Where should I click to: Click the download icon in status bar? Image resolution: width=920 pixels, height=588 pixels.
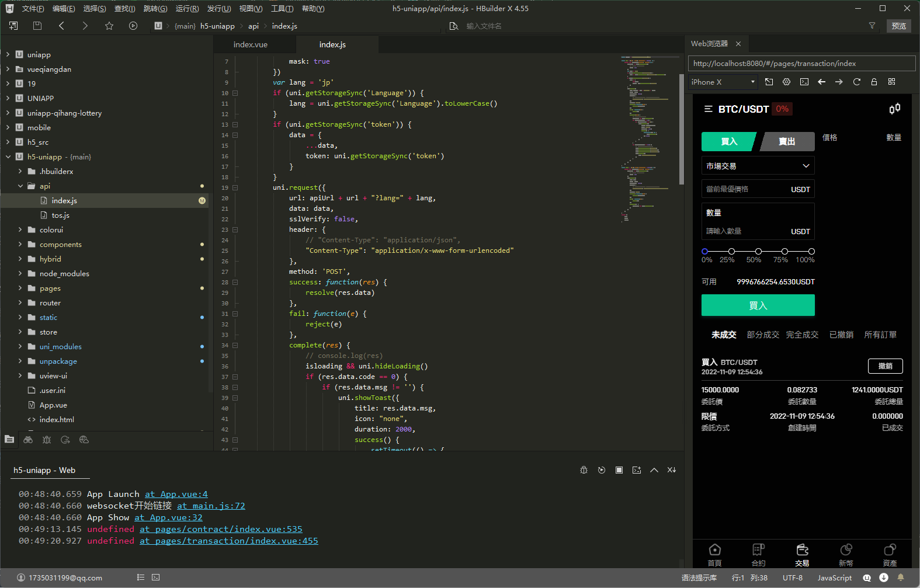[x=884, y=577]
